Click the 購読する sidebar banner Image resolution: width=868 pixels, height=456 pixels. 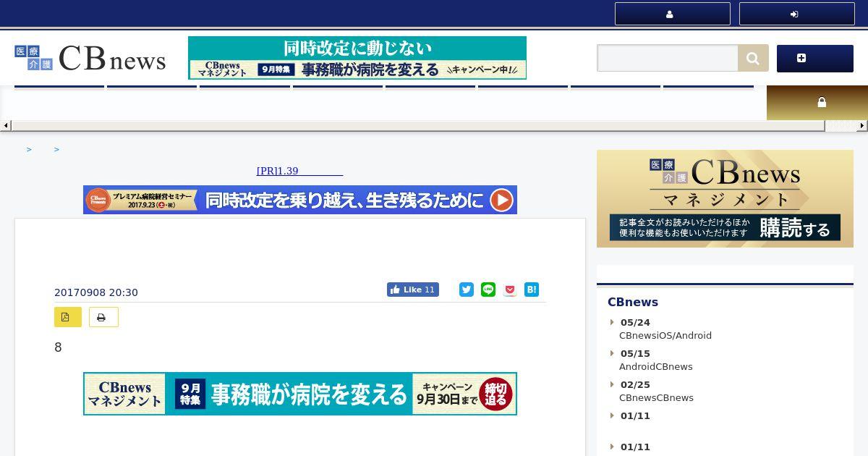point(725,198)
